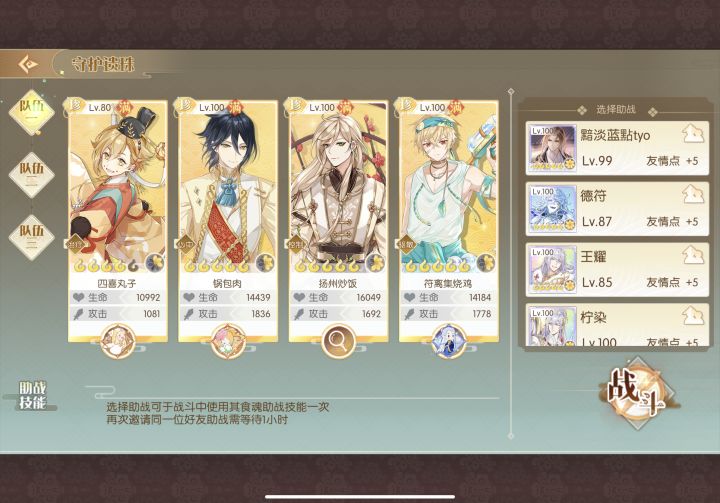The width and height of the screenshot is (720, 503).
Task: Select the round companion icon under 锅包肉
Action: click(x=228, y=341)
